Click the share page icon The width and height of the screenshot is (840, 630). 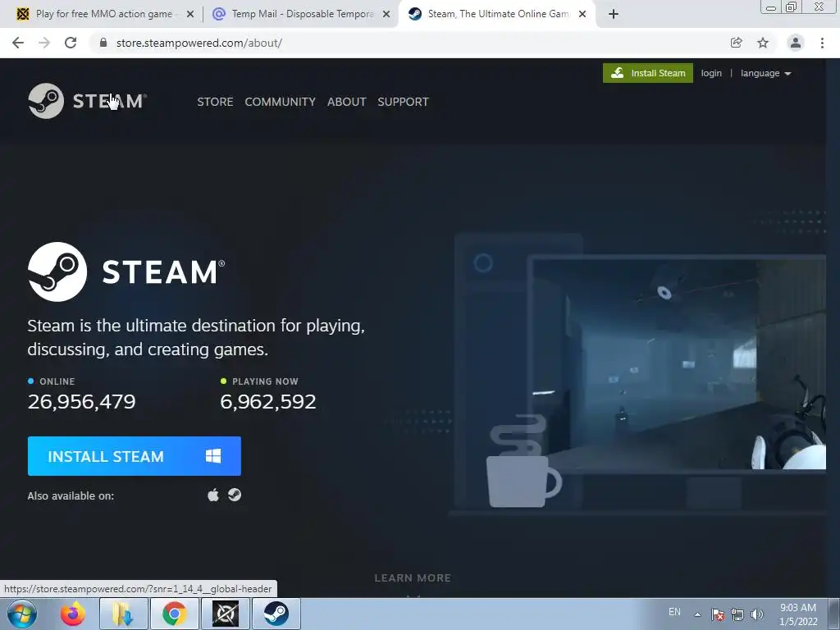coord(737,43)
